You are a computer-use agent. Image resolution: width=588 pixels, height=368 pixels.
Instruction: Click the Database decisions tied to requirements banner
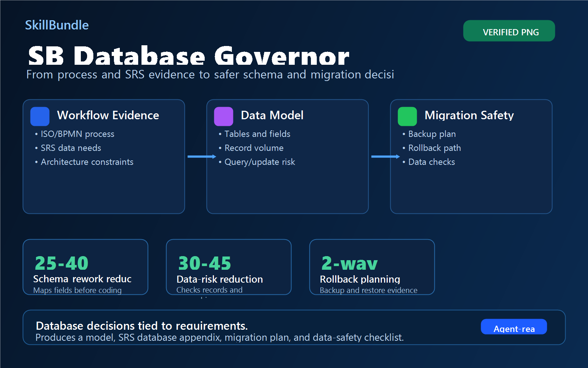pos(294,327)
